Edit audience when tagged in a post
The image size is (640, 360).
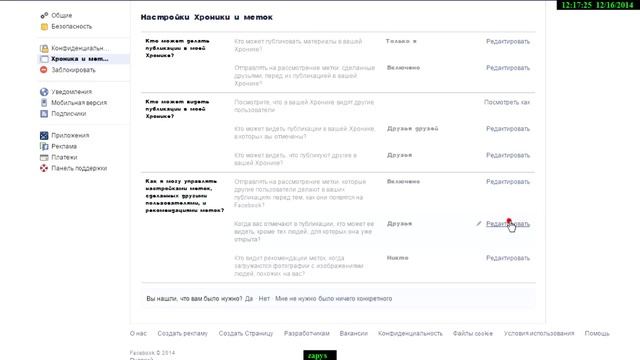coord(508,224)
